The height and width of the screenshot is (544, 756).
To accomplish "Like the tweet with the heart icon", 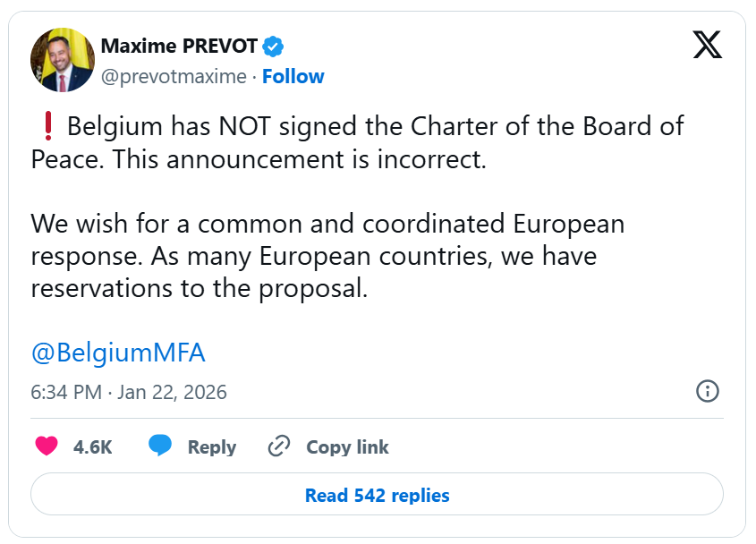I will pyautogui.click(x=47, y=446).
